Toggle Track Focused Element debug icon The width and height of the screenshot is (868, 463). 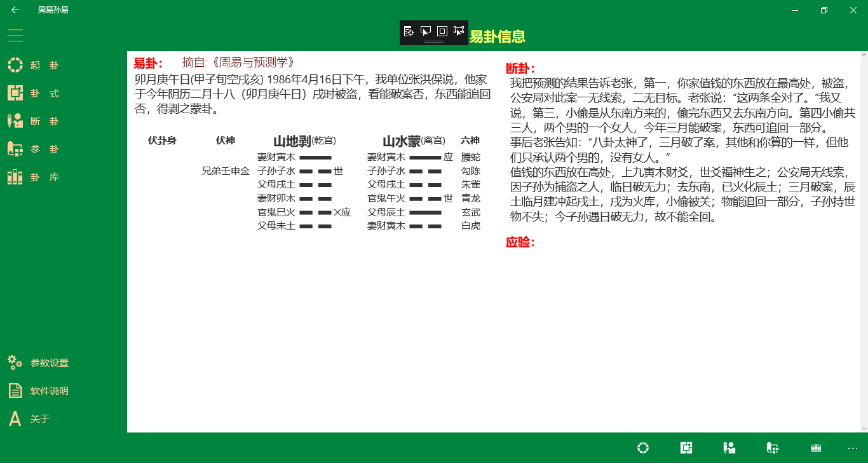(x=459, y=31)
